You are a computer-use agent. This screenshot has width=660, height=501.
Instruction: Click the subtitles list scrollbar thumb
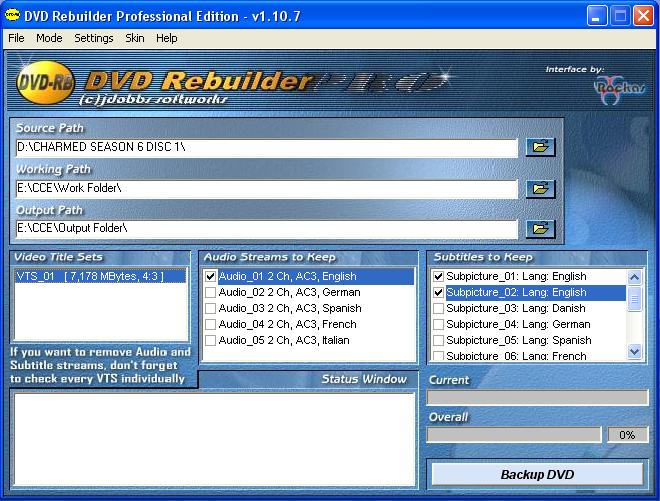pos(634,298)
